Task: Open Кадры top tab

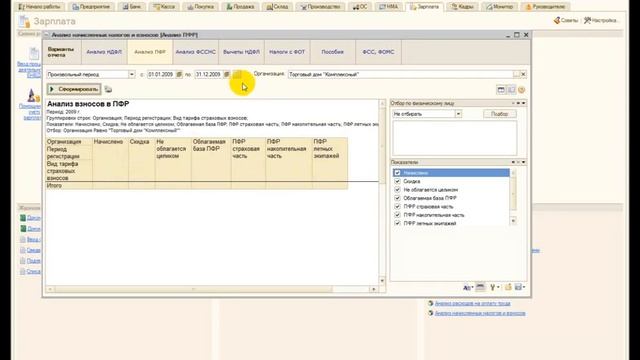Action: tap(462, 7)
